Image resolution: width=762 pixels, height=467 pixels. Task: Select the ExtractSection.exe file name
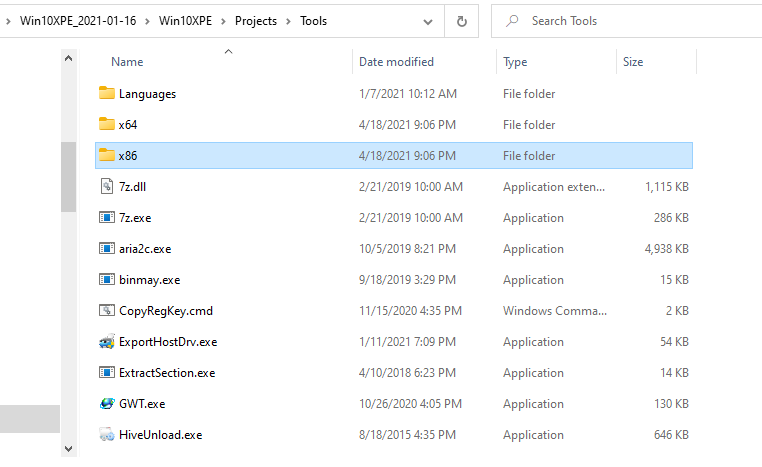click(x=167, y=373)
